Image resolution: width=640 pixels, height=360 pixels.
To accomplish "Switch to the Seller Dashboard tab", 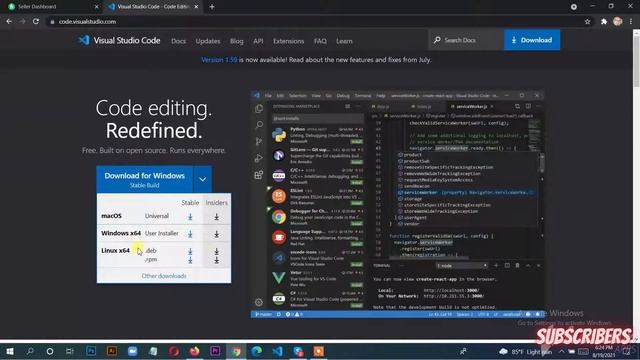I will click(52, 7).
